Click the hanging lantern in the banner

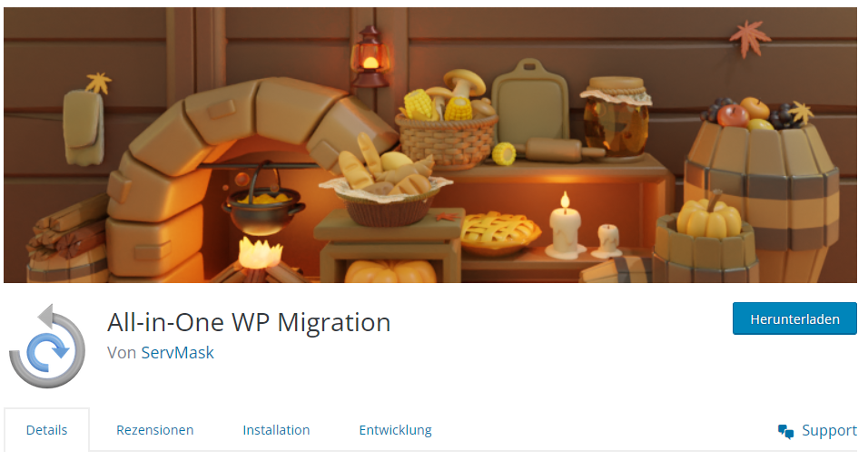pyautogui.click(x=370, y=57)
